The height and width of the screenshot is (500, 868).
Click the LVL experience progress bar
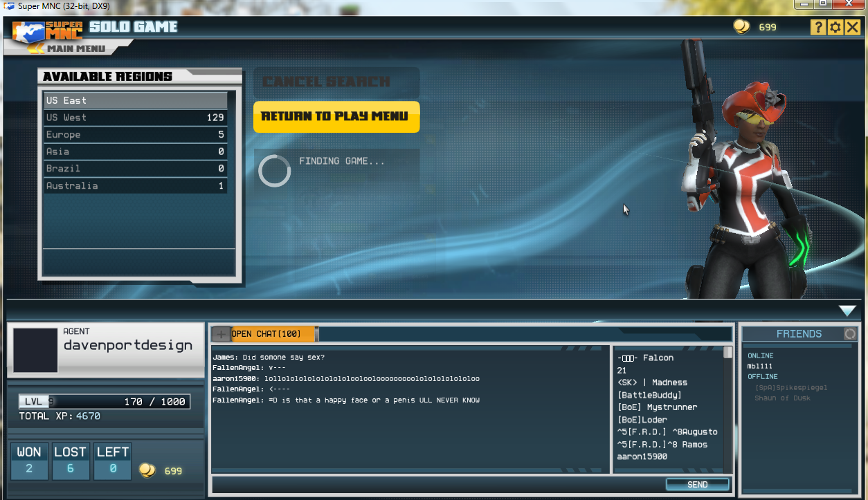(105, 402)
